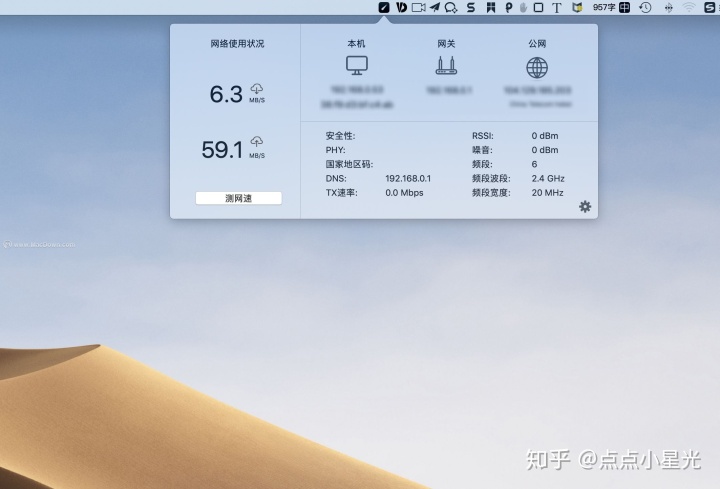Click the 频段宽度 value 20 MHz

[x=547, y=193]
